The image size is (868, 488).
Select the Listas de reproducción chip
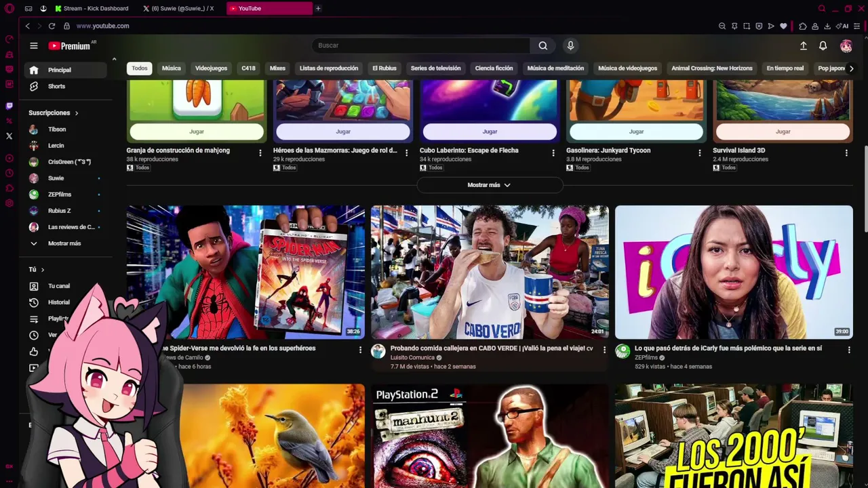[x=329, y=68]
